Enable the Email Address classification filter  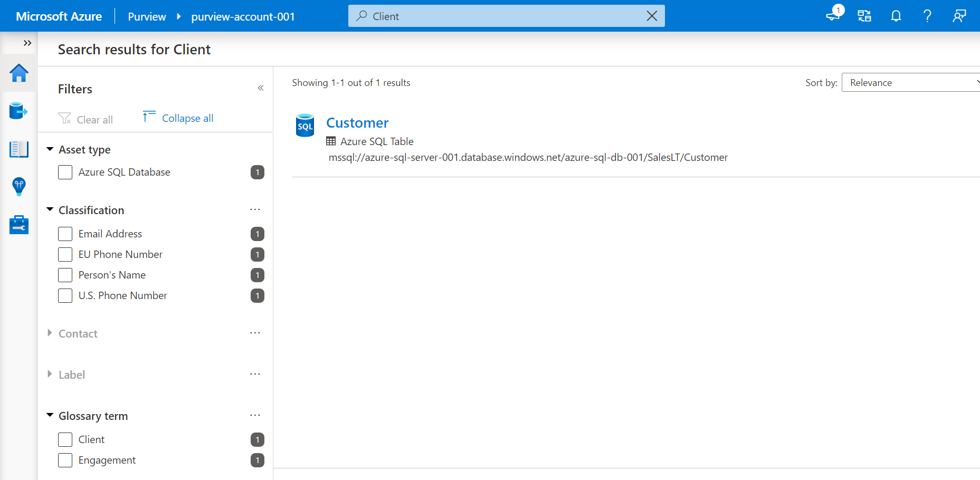[x=65, y=234]
